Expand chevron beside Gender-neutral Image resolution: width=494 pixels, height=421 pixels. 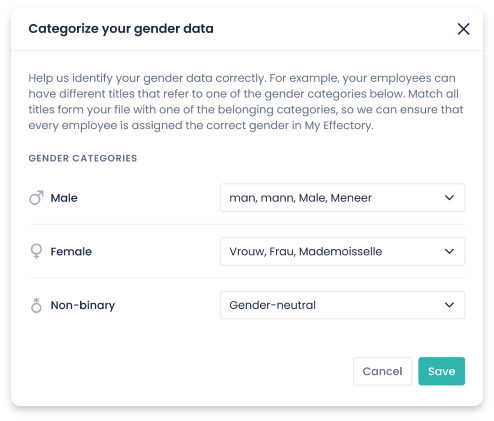coord(449,305)
